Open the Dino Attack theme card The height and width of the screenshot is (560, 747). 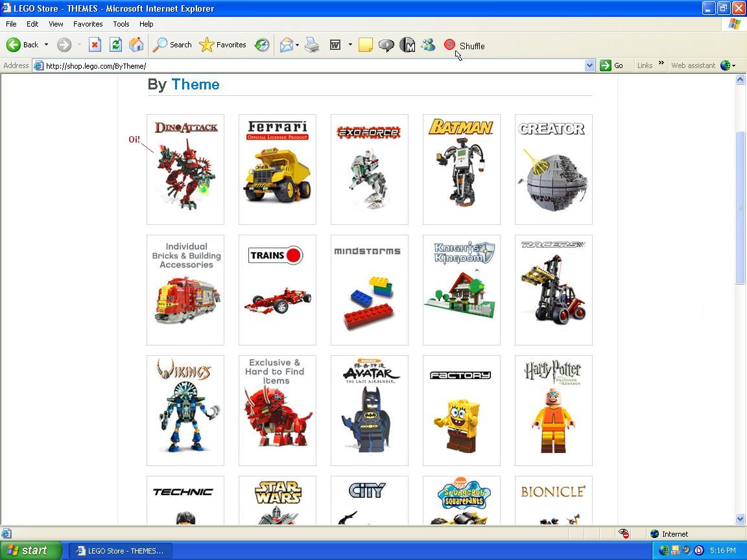pyautogui.click(x=185, y=169)
